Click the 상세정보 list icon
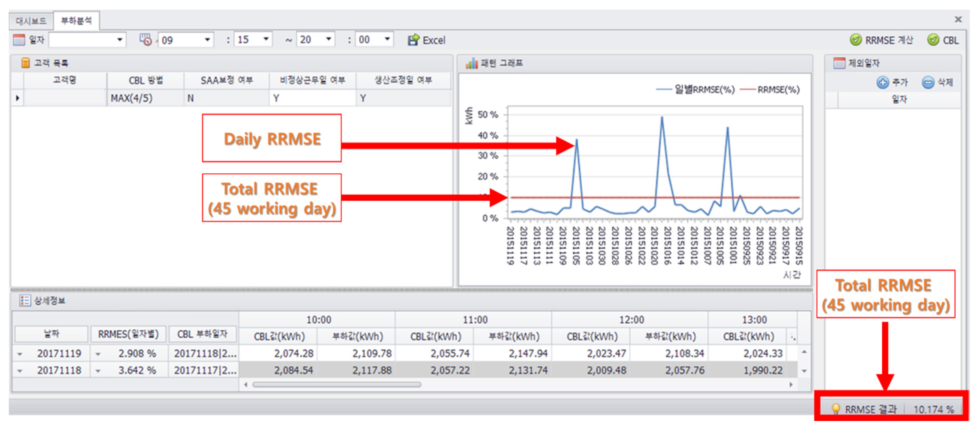The height and width of the screenshot is (433, 980). click(x=25, y=301)
